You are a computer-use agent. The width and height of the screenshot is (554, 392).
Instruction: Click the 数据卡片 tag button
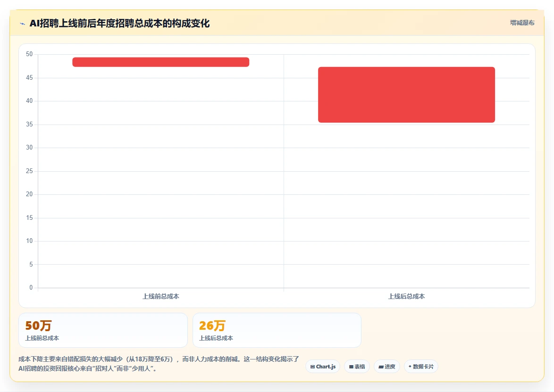[421, 367]
